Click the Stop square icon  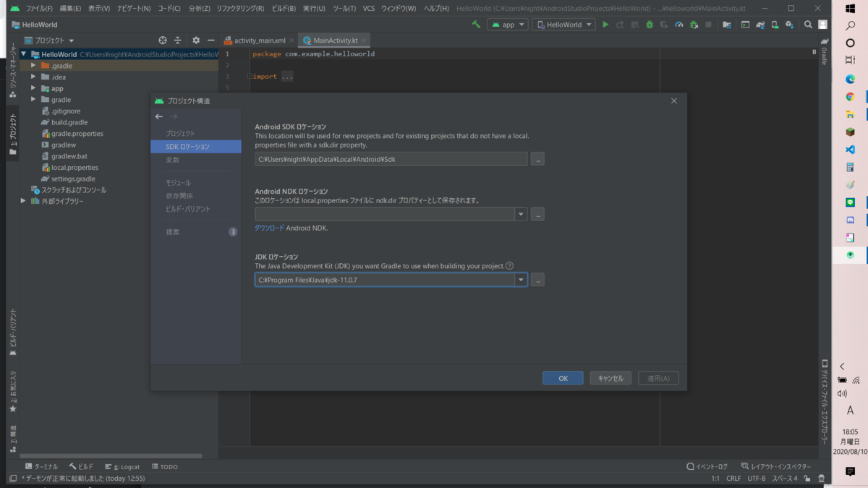pos(708,25)
